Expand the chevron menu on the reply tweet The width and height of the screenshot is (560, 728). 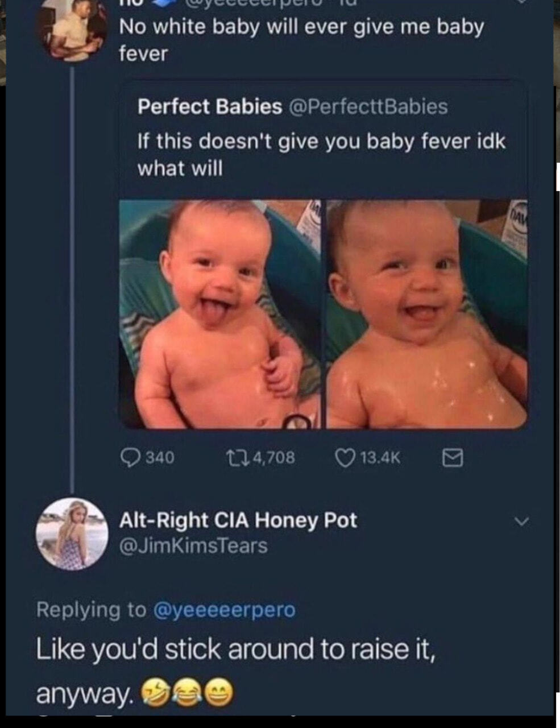click(x=521, y=521)
